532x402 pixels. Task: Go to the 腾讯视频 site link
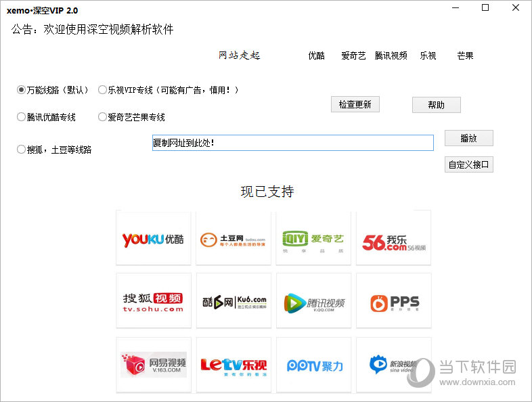(391, 55)
